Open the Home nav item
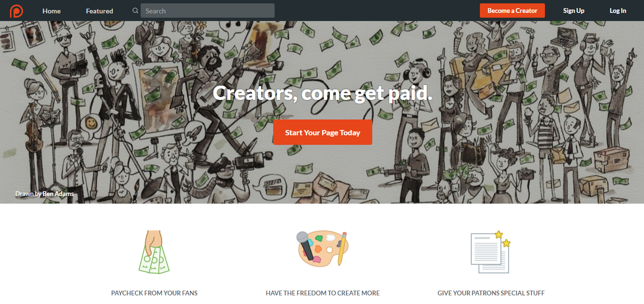This screenshot has width=644, height=304. click(52, 11)
